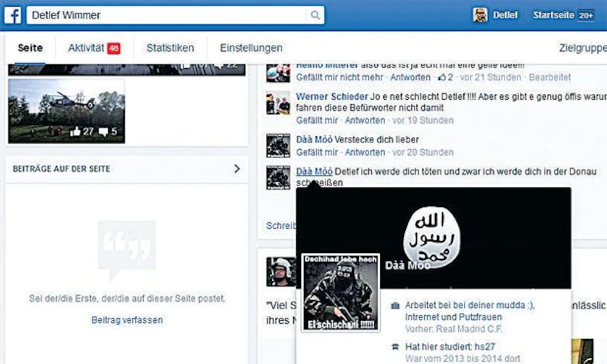Click Gefällt mir nicht mehr link
Image resolution: width=607 pixels, height=364 pixels.
click(339, 77)
